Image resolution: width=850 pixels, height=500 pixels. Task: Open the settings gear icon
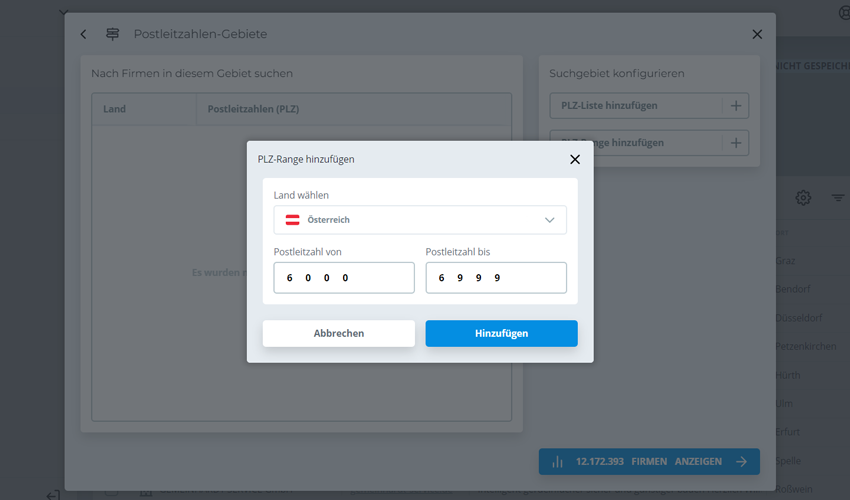tap(803, 198)
